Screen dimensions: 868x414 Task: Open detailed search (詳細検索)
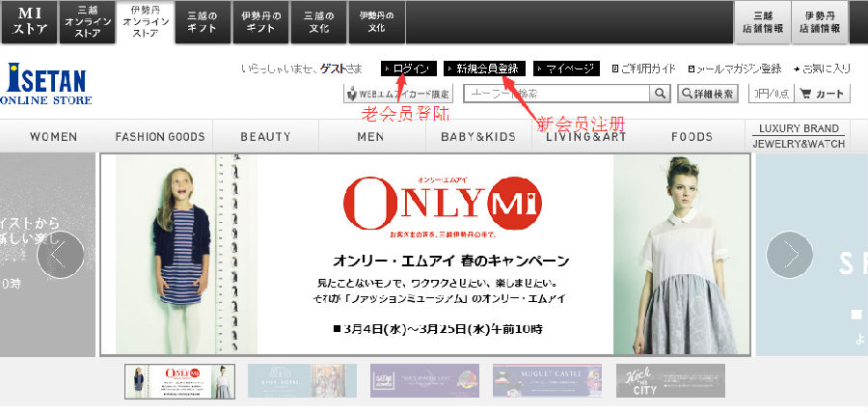pyautogui.click(x=708, y=94)
